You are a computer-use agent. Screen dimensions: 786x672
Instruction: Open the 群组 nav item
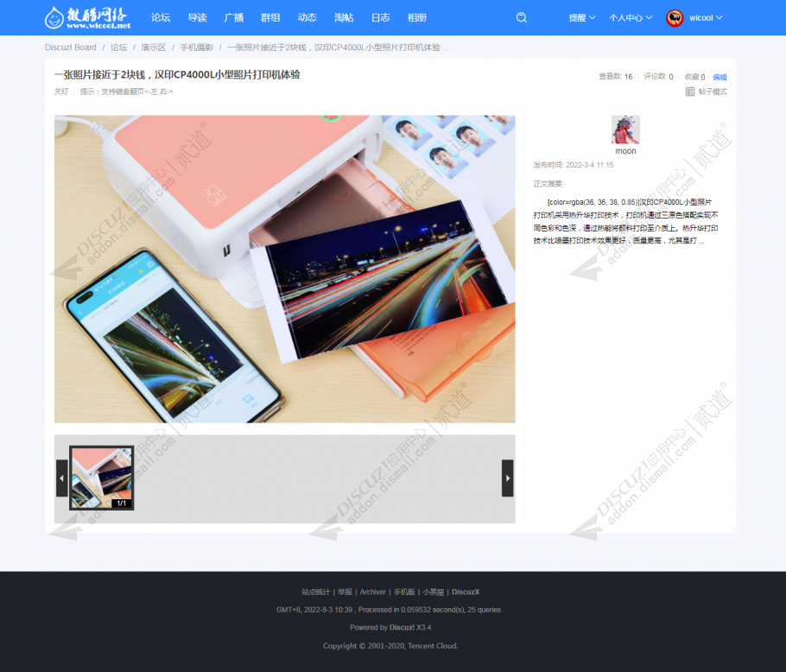tap(270, 17)
